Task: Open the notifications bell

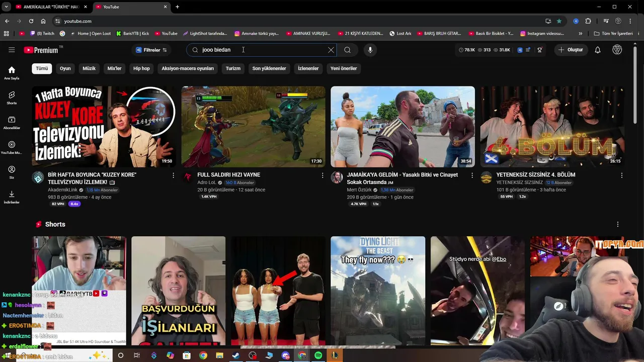Action: tap(598, 50)
